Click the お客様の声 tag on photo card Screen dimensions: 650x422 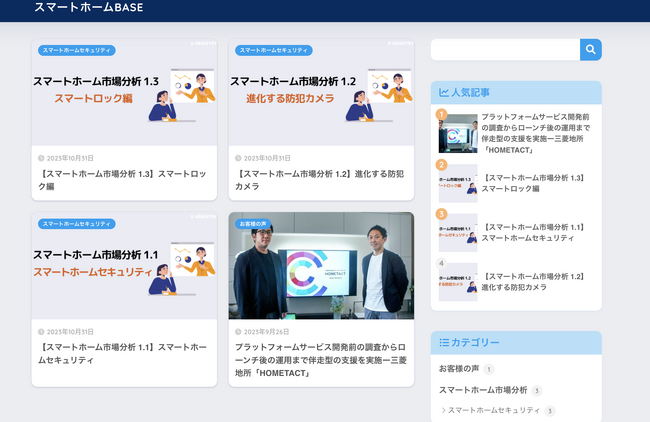(x=253, y=224)
